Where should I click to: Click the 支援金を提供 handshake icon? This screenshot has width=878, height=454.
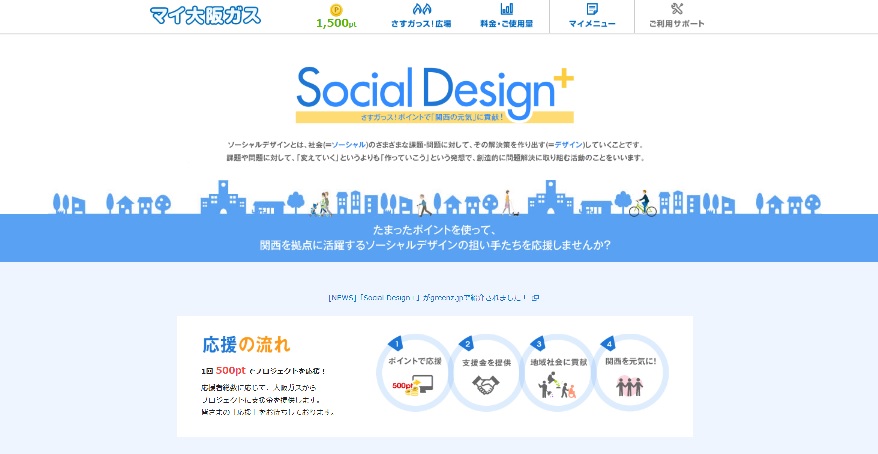(485, 385)
